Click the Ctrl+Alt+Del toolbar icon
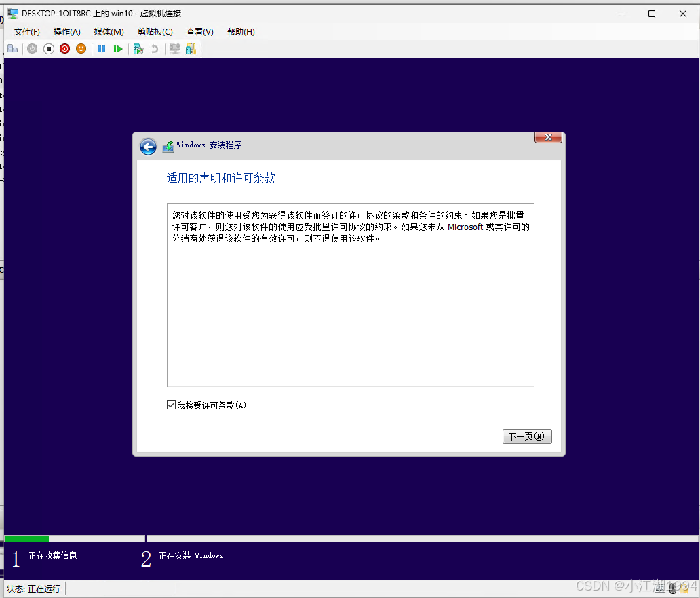 (x=12, y=49)
